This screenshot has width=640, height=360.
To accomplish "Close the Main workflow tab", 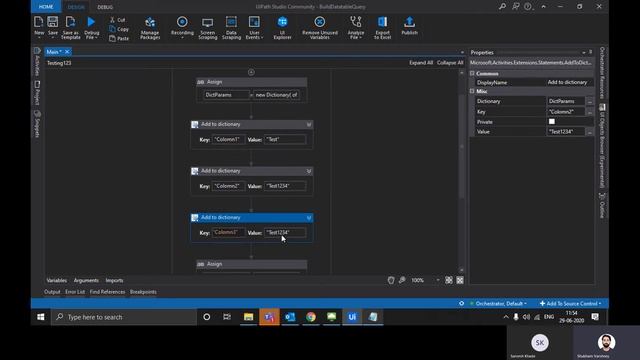I will pos(67,52).
